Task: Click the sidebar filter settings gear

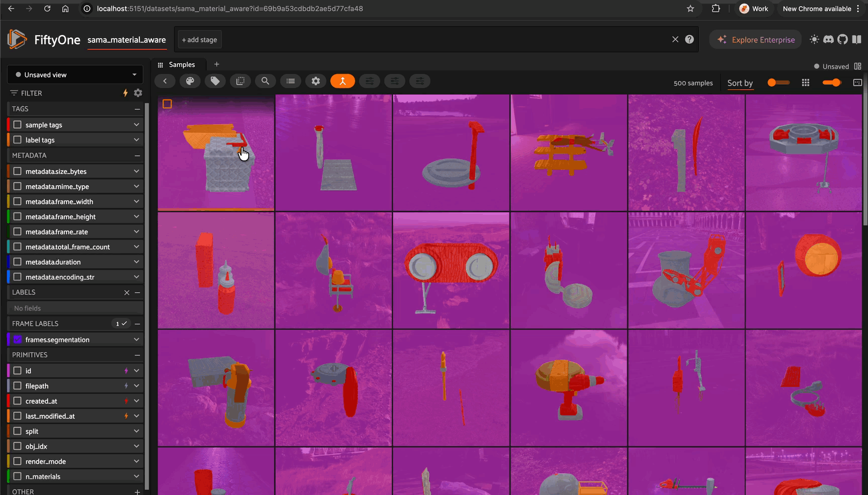Action: [x=138, y=93]
